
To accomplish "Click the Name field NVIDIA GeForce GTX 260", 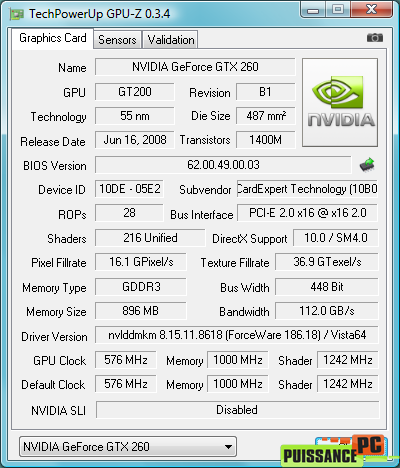I will [x=195, y=67].
